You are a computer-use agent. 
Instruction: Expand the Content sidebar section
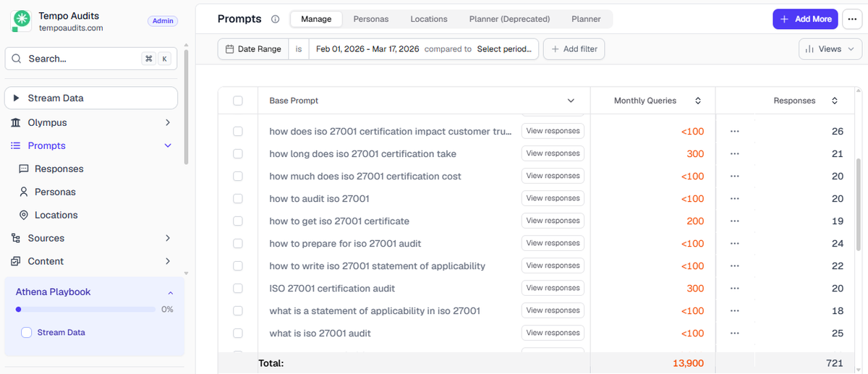point(168,262)
